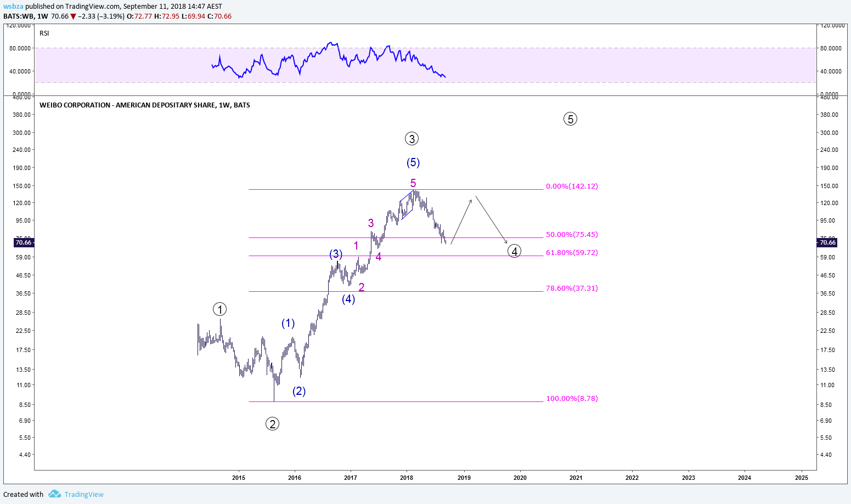Click the 70.66 price tag on right axis

827,242
